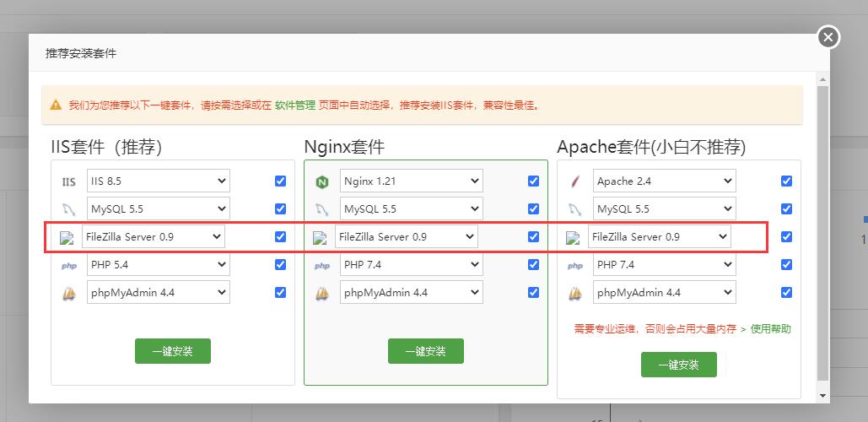This screenshot has height=422, width=868.
Task: Open the phpMyAdmin dropdown in the IIS suite
Action: 159,292
